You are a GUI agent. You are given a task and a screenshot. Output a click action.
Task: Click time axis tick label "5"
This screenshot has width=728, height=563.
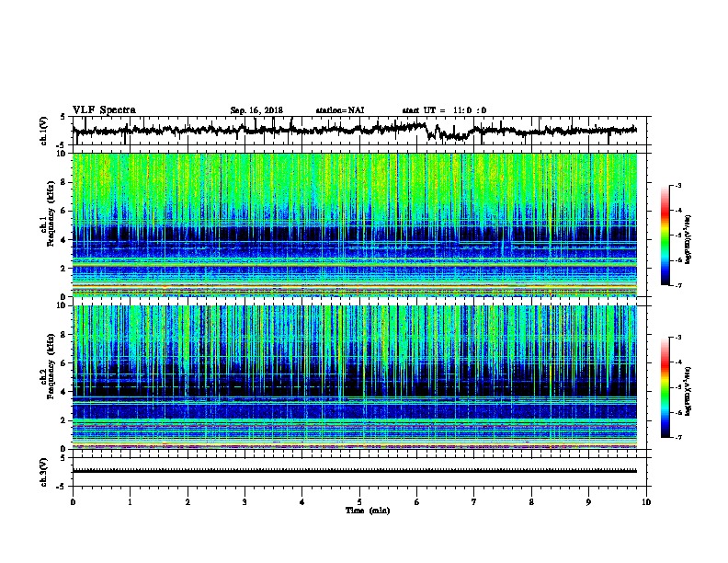pos(359,502)
